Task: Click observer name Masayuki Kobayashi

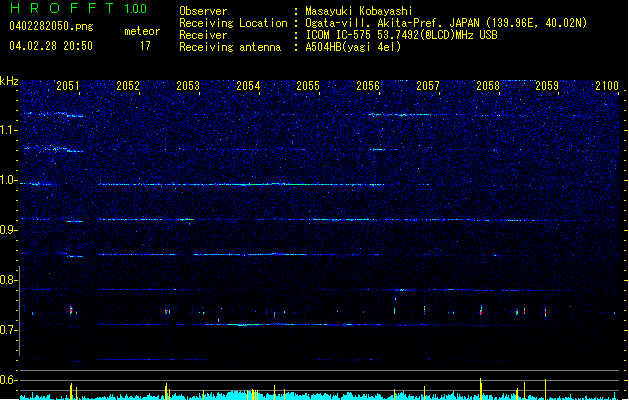Action: pos(359,11)
